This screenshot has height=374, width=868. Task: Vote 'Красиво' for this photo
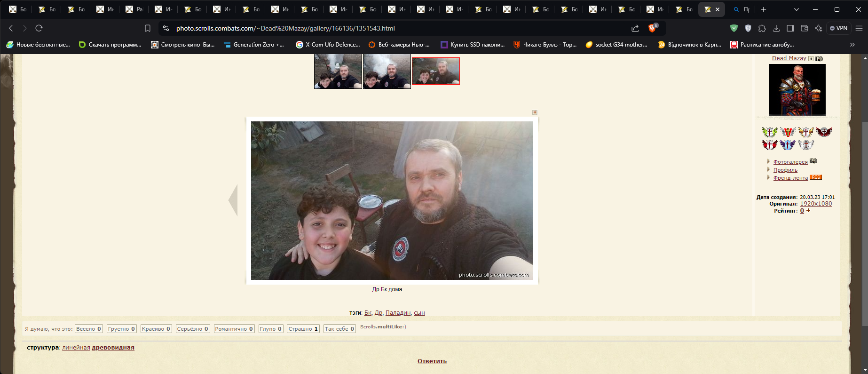point(156,329)
